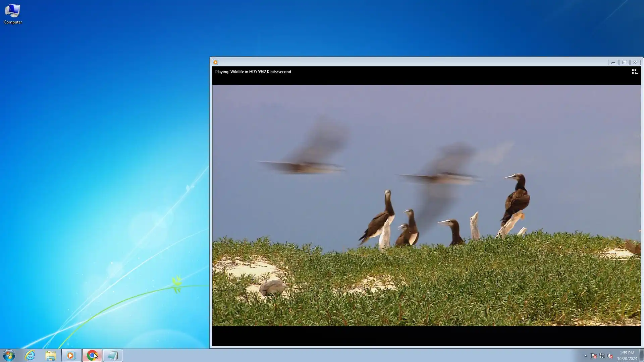Click Switch to Library icon in player
The image size is (644, 362).
634,72
